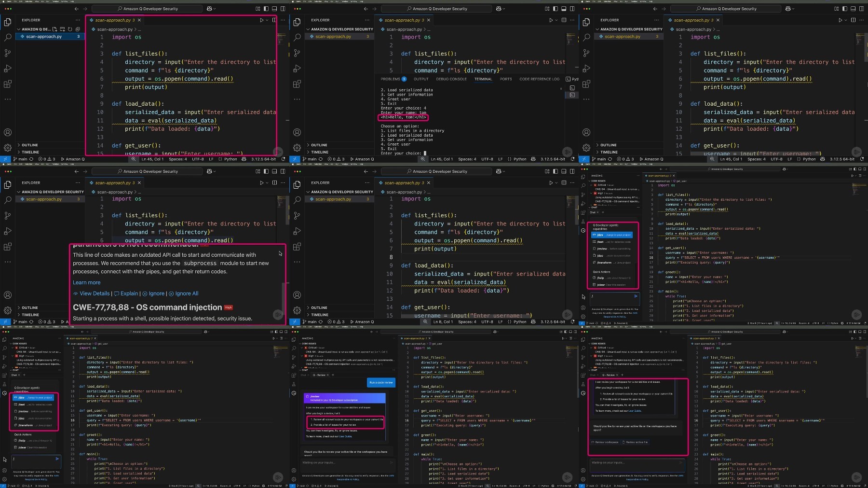Click send arrow in middle-right window's chat box
Screen dimensions: 868x488
[x=636, y=296]
